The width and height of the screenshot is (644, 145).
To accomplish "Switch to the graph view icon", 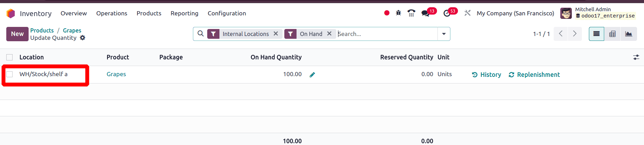I will coord(629,34).
